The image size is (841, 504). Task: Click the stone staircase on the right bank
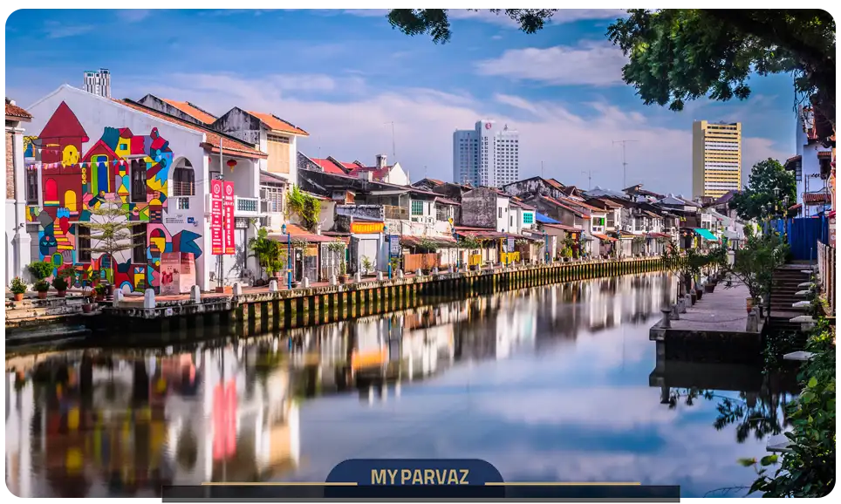[x=788, y=293]
